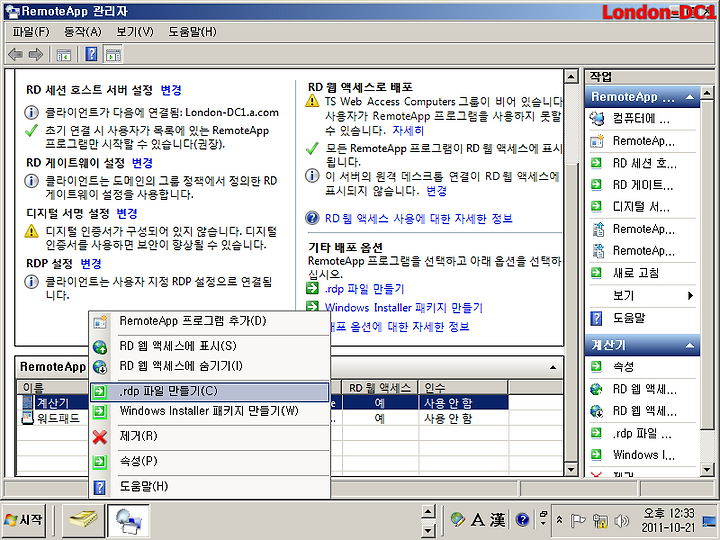Image resolution: width=720 pixels, height=540 pixels.
Task: Open the 동작(A) menu
Action: point(83,32)
